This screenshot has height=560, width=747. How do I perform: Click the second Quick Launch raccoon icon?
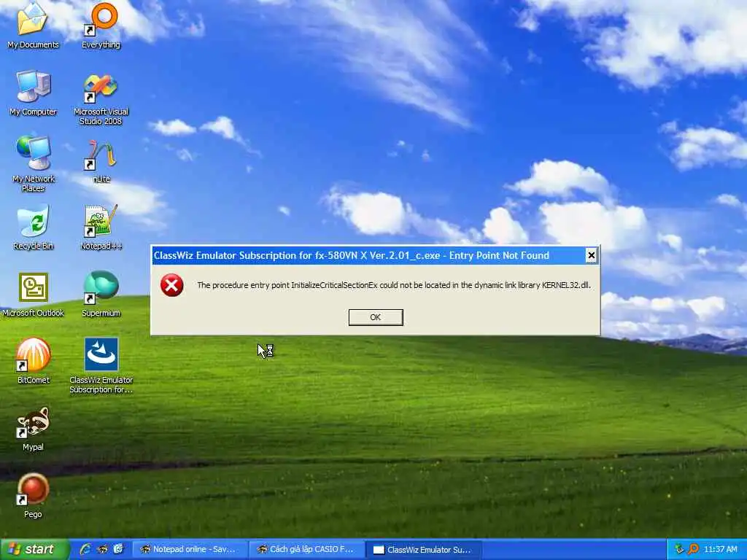pos(102,550)
